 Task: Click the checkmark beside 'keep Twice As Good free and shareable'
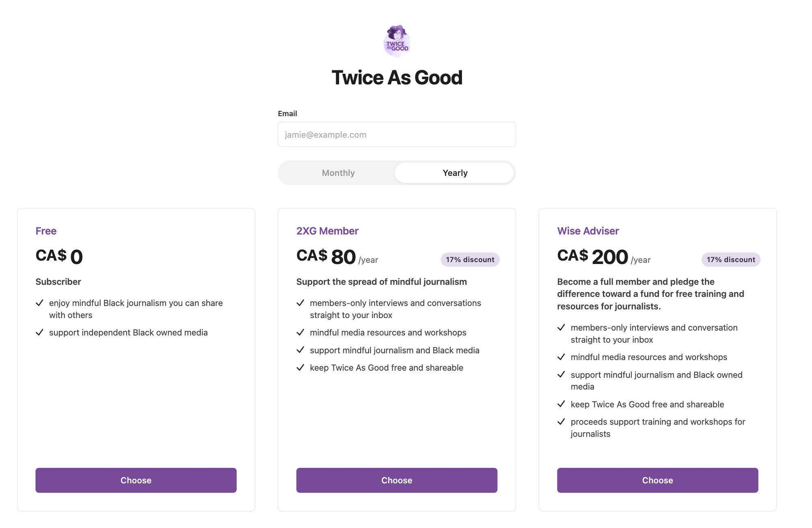pos(301,368)
